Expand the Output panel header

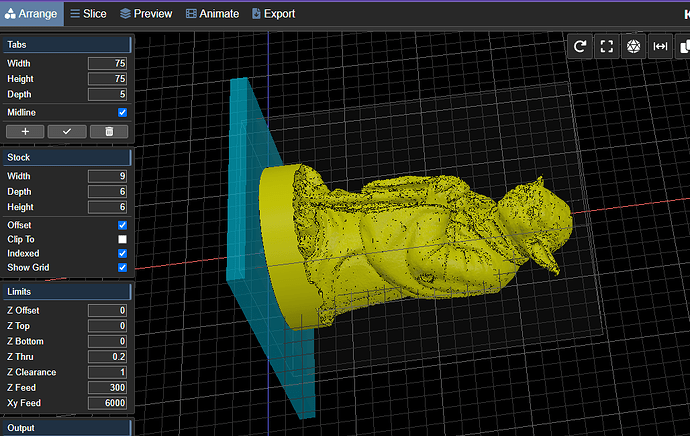pos(67,428)
